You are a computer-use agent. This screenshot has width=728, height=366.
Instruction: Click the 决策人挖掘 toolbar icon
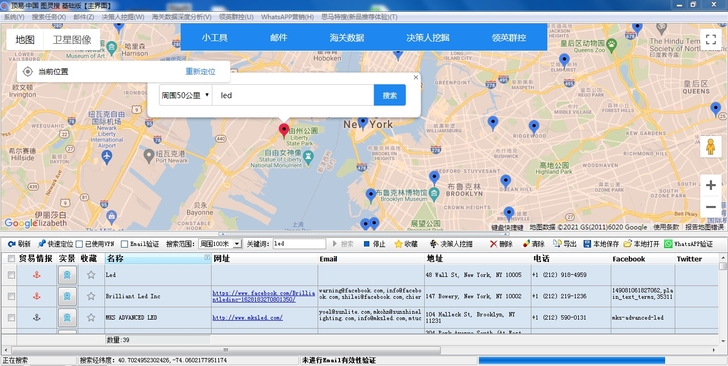click(434, 244)
